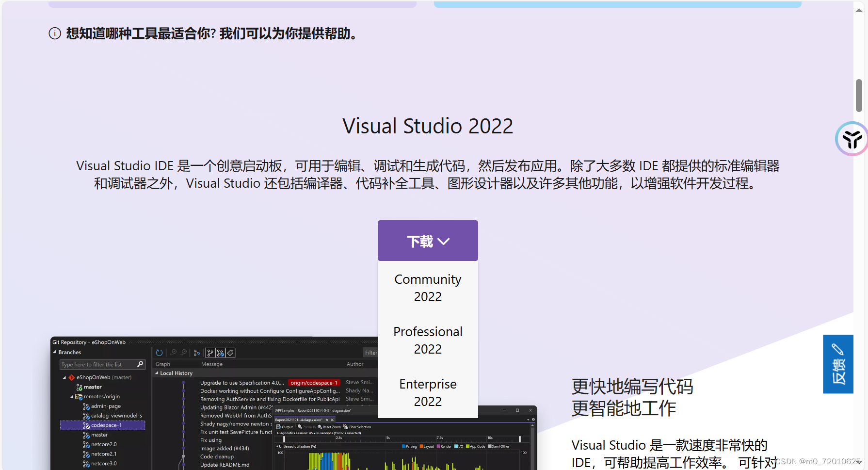The image size is (868, 470).
Task: Click the greyed Zoom In toolbar button
Action: tap(306, 427)
